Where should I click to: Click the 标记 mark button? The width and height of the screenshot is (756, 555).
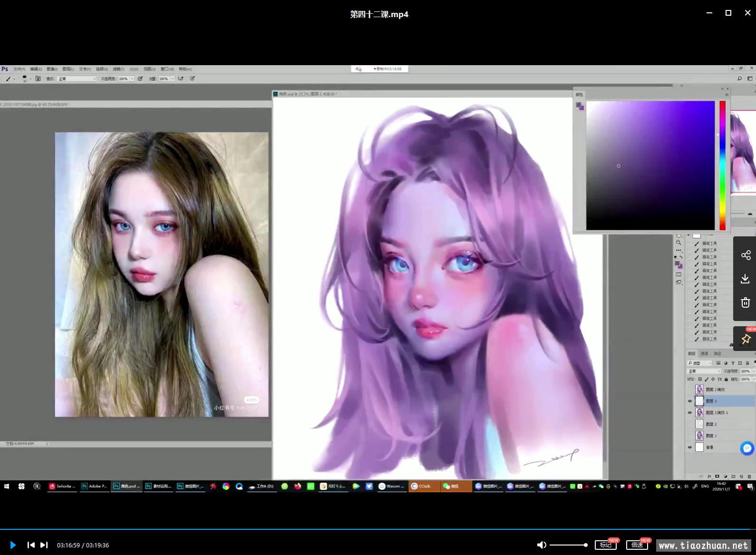pos(605,545)
